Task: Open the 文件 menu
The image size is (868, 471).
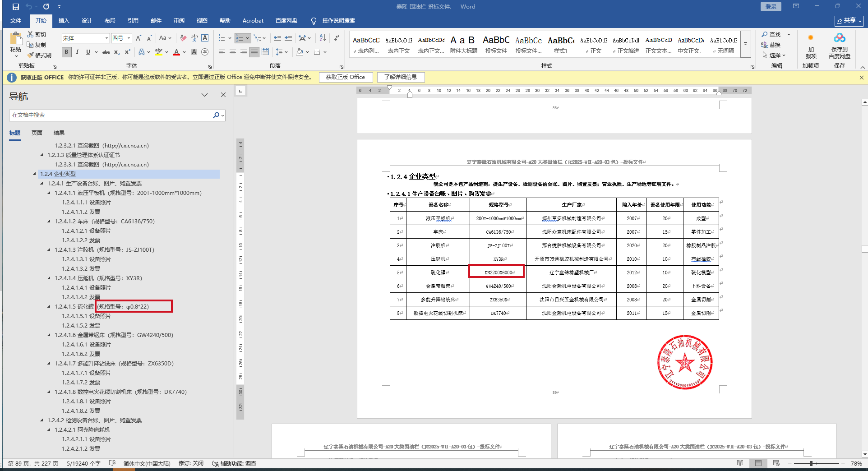Action: pos(16,20)
